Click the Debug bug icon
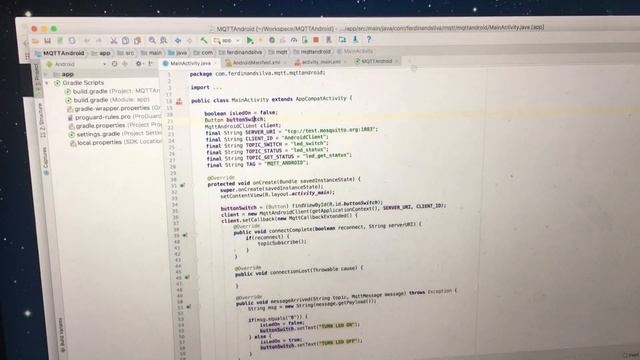Viewport: 640px width, 360px height. click(272, 40)
